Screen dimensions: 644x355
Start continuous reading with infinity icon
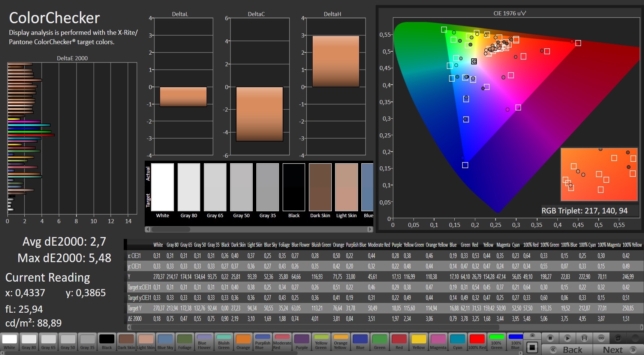click(601, 338)
